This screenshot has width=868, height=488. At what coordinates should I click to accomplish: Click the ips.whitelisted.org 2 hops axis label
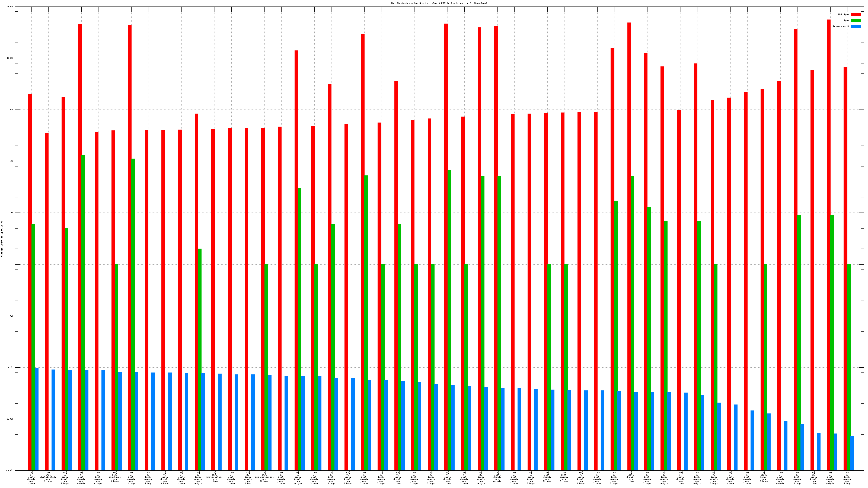pyautogui.click(x=214, y=477)
